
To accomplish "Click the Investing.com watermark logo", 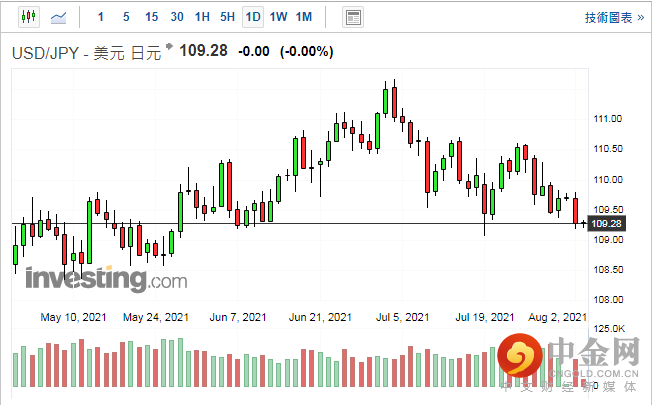I will (x=105, y=277).
